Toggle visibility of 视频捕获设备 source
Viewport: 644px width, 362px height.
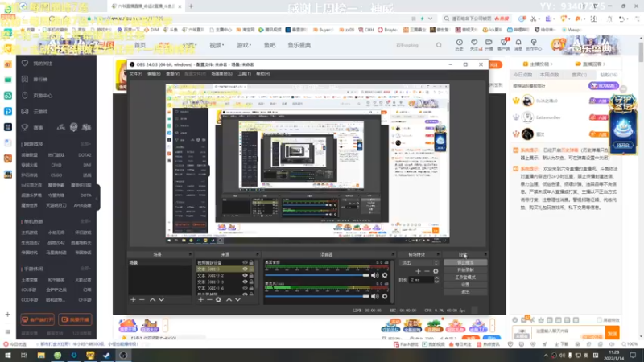pyautogui.click(x=246, y=263)
